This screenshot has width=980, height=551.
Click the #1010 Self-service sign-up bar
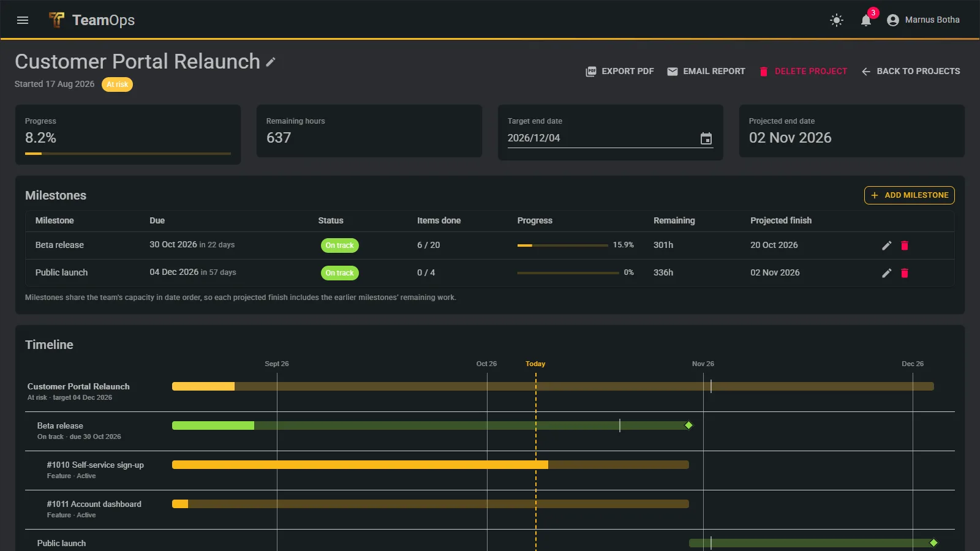(431, 465)
